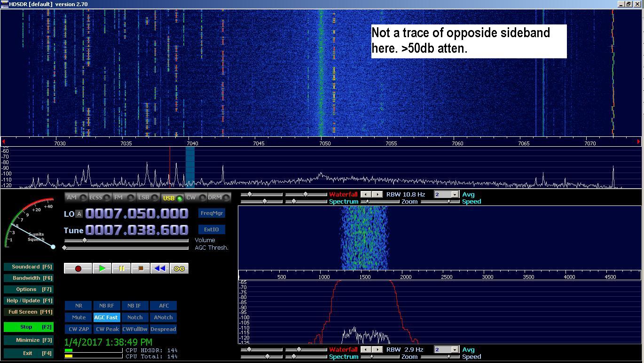Pause playback with the yellow pause button
644x363 pixels.
click(x=121, y=268)
